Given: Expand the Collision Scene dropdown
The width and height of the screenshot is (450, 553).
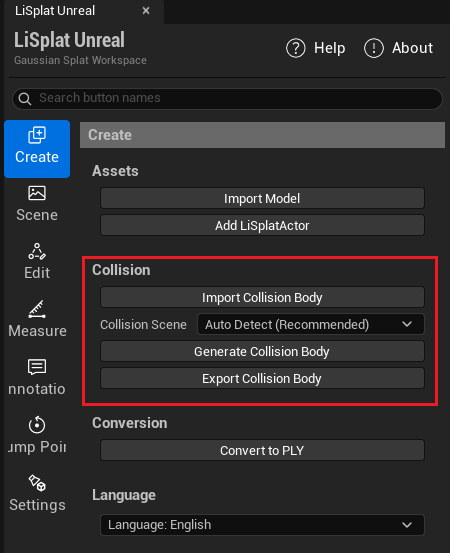Looking at the screenshot, I should [x=311, y=324].
